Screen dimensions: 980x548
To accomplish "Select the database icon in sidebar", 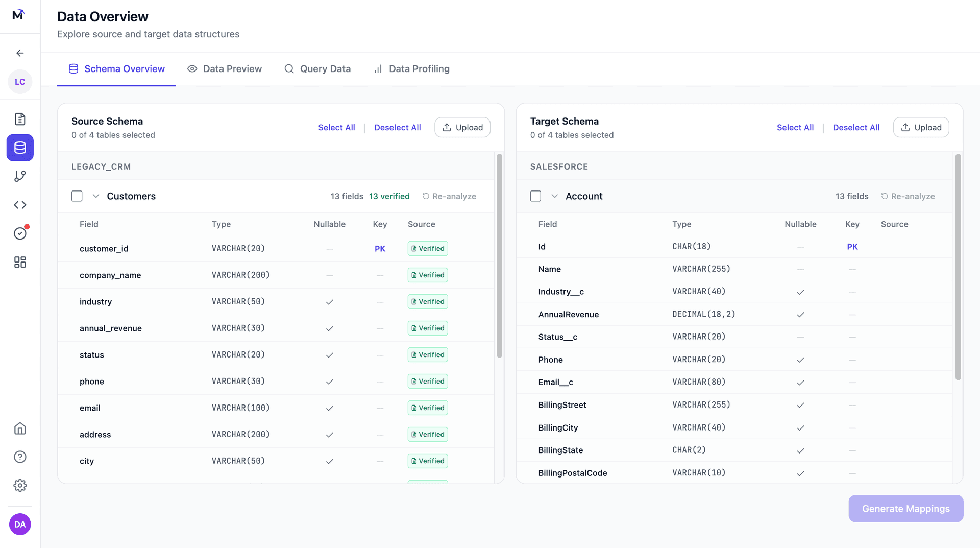I will 20,148.
